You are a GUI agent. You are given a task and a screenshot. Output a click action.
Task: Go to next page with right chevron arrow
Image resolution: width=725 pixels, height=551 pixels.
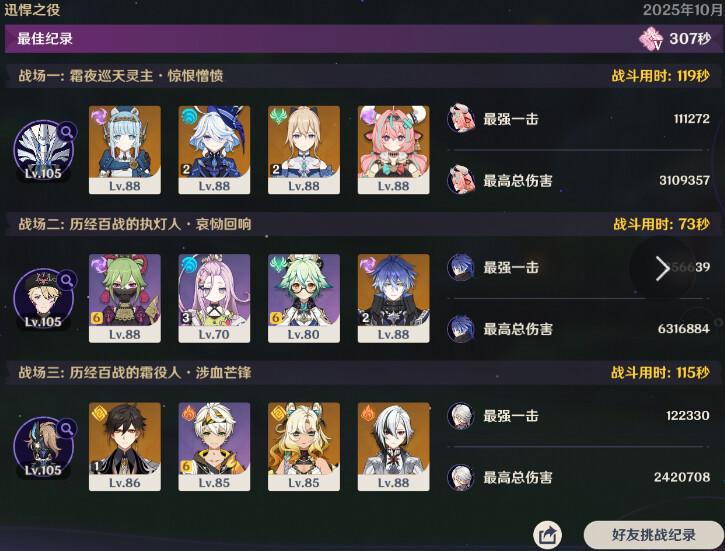[x=663, y=269]
